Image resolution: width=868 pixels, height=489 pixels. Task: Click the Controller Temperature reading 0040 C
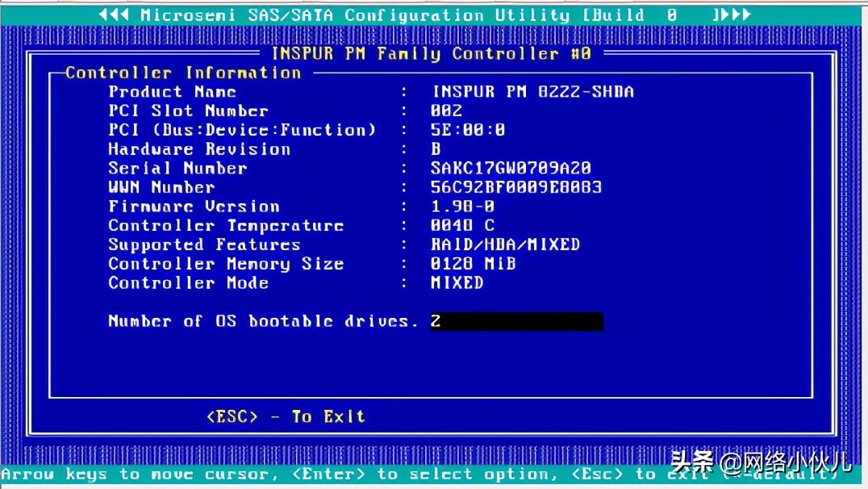(x=462, y=226)
